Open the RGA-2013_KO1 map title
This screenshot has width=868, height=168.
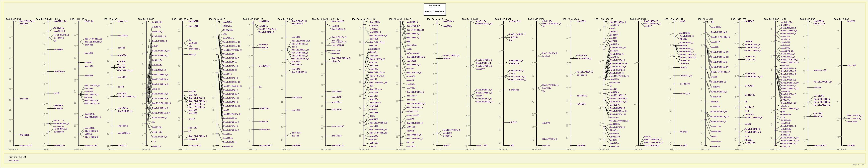pos(13,19)
